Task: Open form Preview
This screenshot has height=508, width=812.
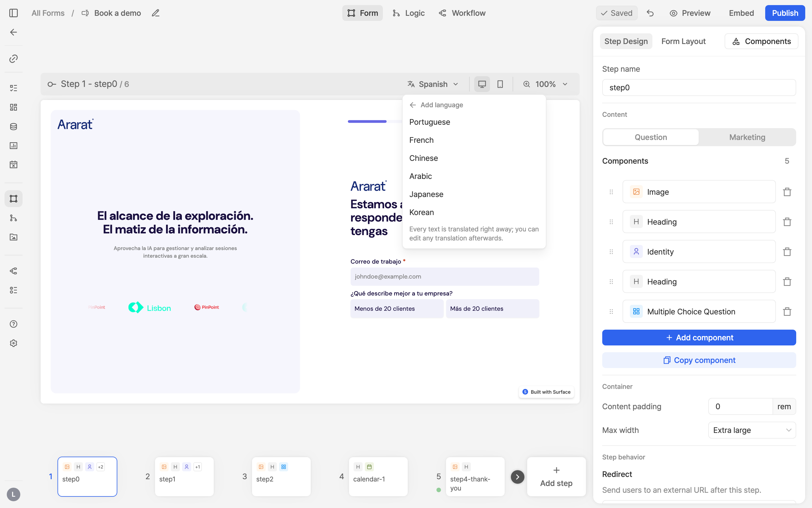Action: pos(690,13)
